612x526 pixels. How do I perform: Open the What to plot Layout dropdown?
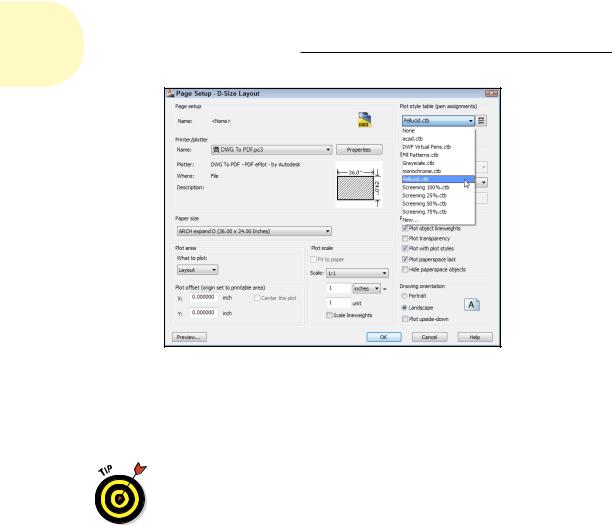(197, 270)
